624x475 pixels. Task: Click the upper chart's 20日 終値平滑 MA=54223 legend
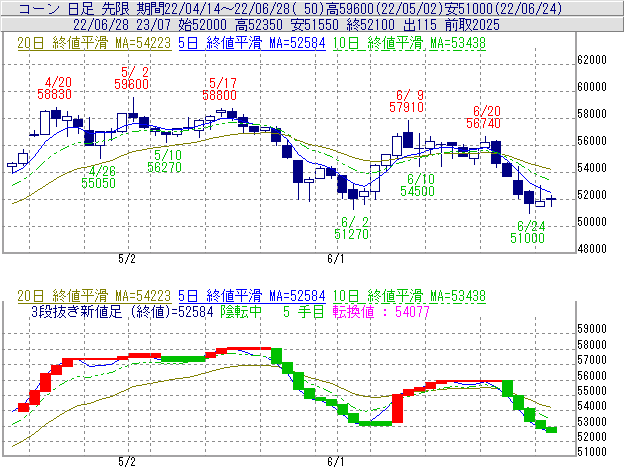pyautogui.click(x=94, y=43)
